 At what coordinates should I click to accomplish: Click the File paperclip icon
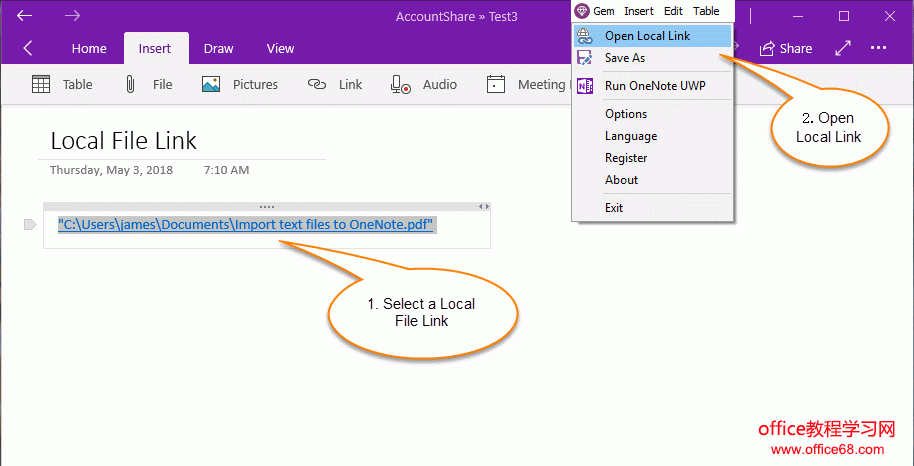pyautogui.click(x=130, y=85)
